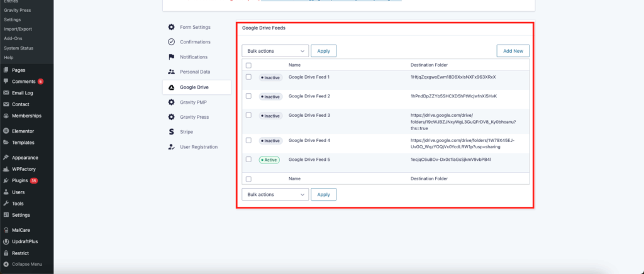
Task: Click the Pages icon in sidebar
Action: click(6, 70)
